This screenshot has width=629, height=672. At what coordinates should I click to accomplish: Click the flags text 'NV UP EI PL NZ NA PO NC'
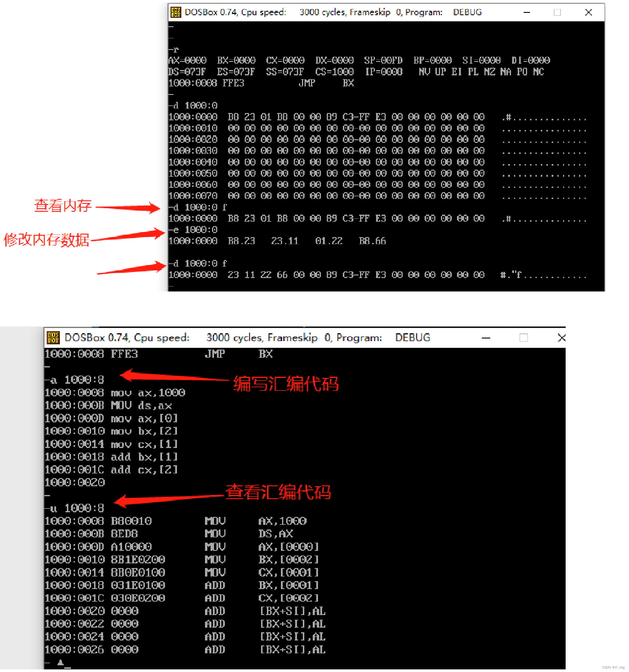point(482,72)
